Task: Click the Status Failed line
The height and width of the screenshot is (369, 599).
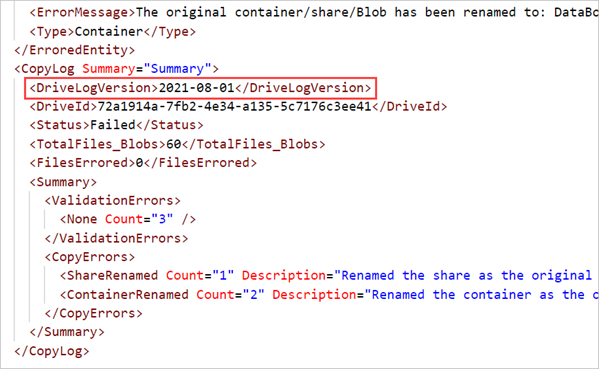Action: pos(117,125)
